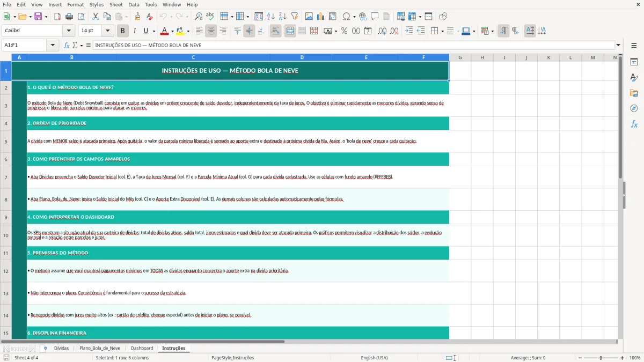This screenshot has height=362, width=644.
Task: Clear direct formatting
Action: pyautogui.click(x=149, y=17)
